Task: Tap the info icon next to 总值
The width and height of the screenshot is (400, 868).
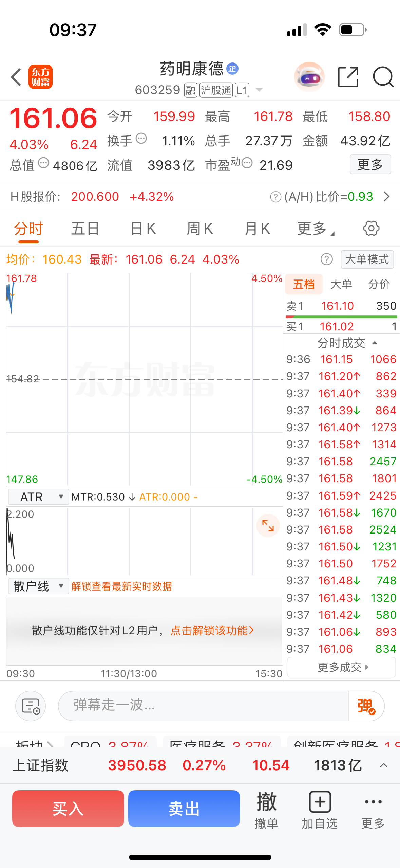Action: [43, 163]
